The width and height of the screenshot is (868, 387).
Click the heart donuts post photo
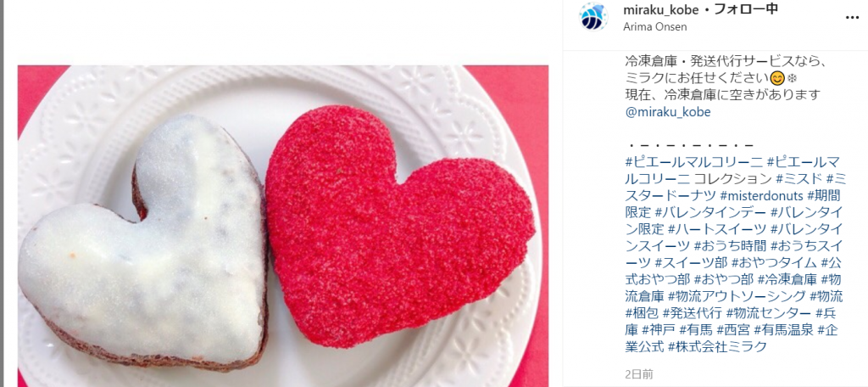pyautogui.click(x=283, y=227)
